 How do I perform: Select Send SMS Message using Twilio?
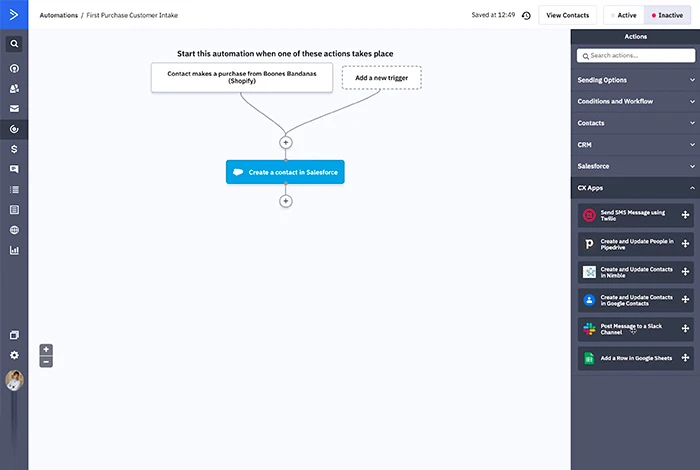(635, 215)
